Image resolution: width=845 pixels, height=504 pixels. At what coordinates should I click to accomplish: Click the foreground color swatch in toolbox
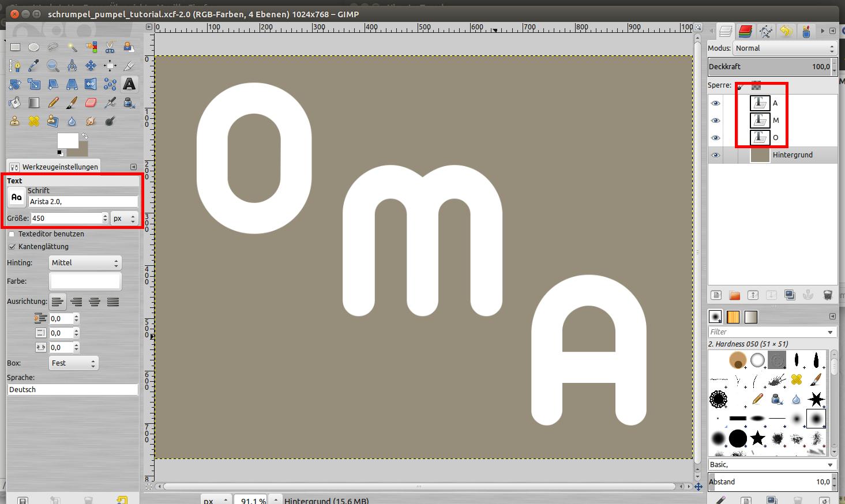click(67, 140)
